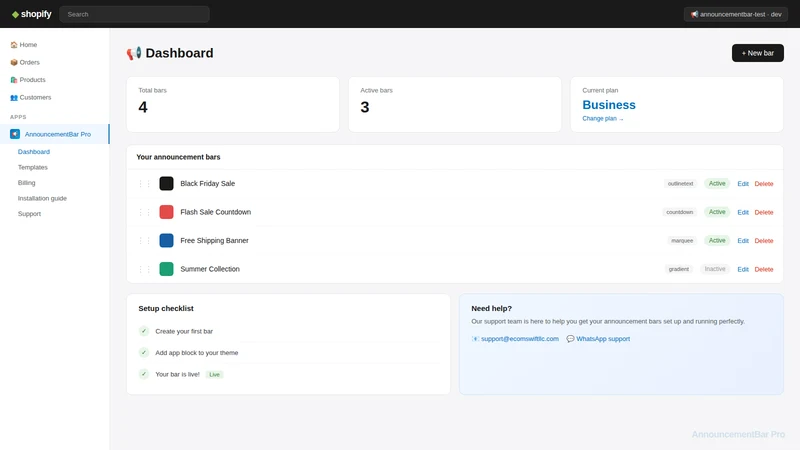Image resolution: width=800 pixels, height=450 pixels.
Task: Delete the Summer Collection bar
Action: tap(764, 269)
